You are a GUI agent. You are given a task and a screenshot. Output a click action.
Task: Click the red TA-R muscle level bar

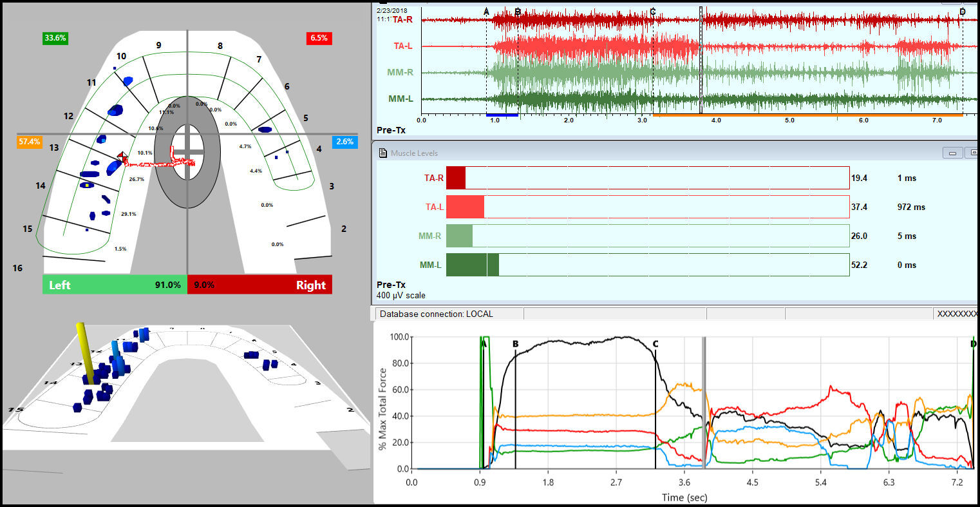point(456,178)
